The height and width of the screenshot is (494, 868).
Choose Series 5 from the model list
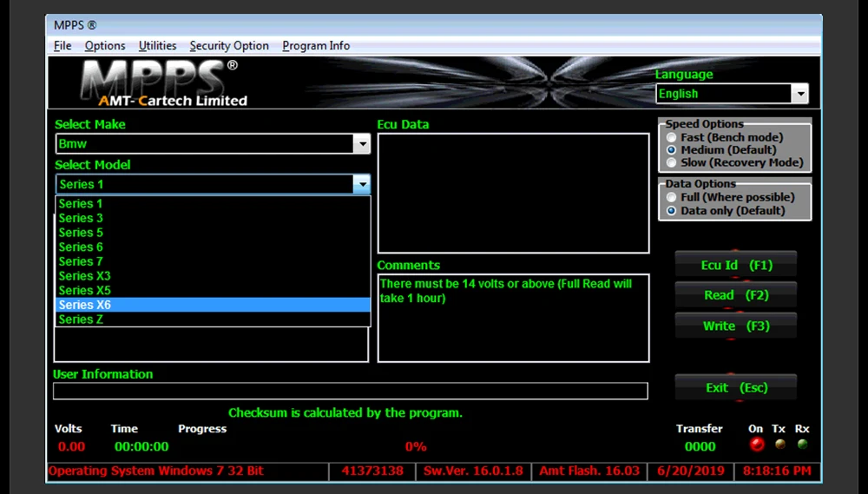click(213, 232)
